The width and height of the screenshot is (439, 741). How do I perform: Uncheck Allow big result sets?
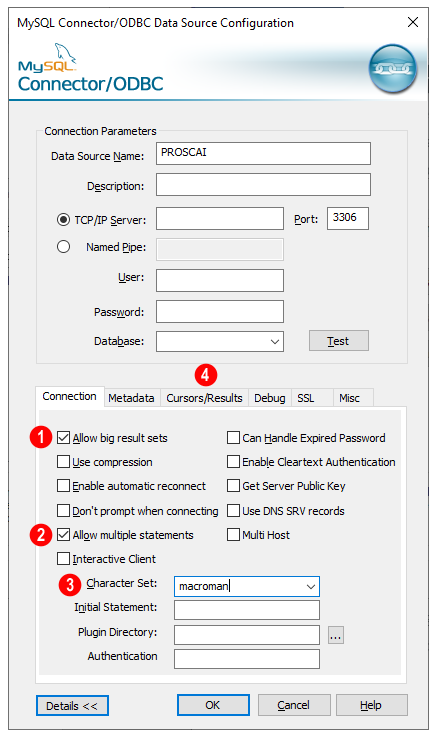tap(63, 438)
